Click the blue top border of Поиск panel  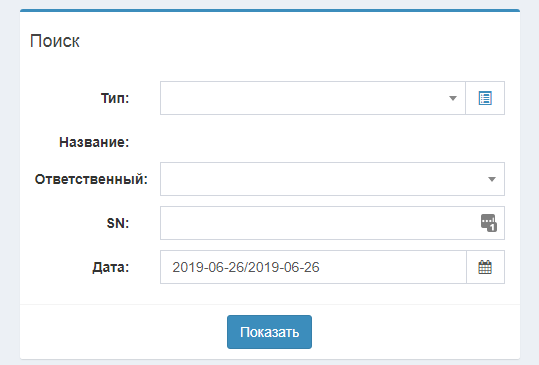(x=270, y=10)
